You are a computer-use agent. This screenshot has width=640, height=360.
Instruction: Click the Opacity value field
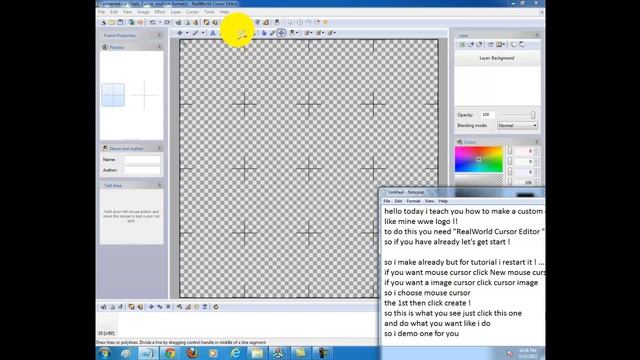click(x=487, y=115)
